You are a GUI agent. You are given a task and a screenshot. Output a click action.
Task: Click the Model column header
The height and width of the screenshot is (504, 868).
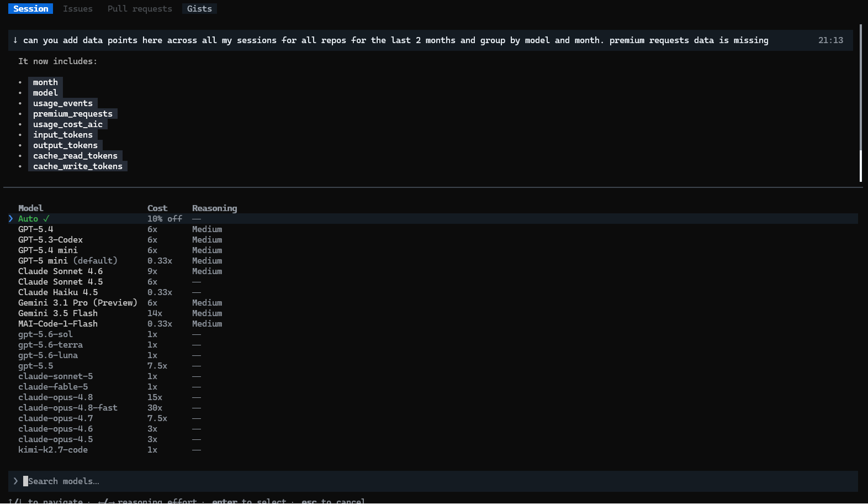pyautogui.click(x=30, y=208)
